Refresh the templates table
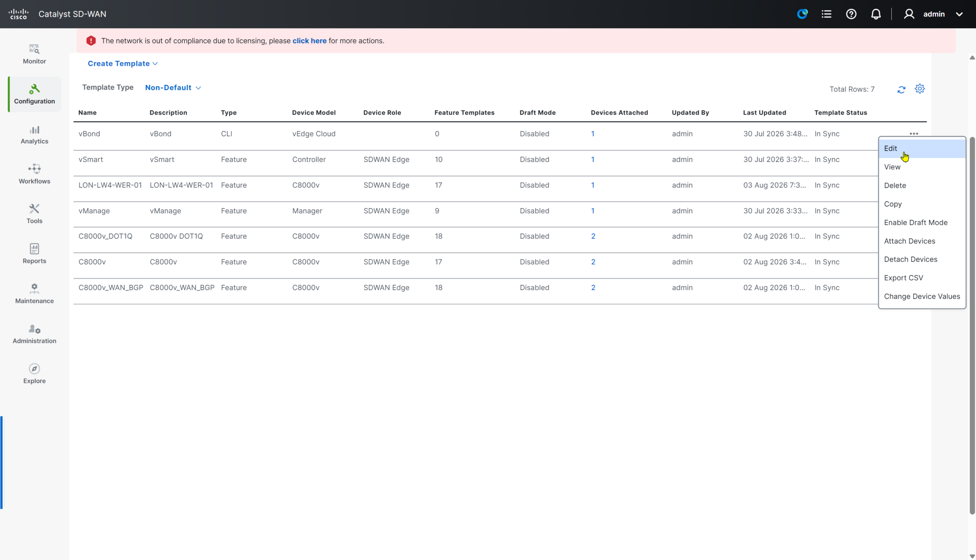Image resolution: width=976 pixels, height=560 pixels. 901,90
